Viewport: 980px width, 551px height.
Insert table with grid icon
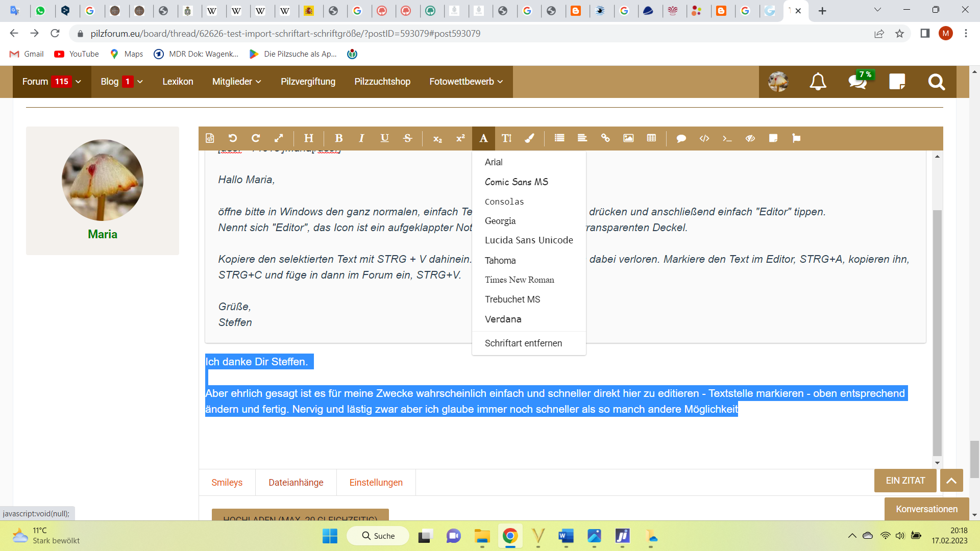[x=651, y=138]
